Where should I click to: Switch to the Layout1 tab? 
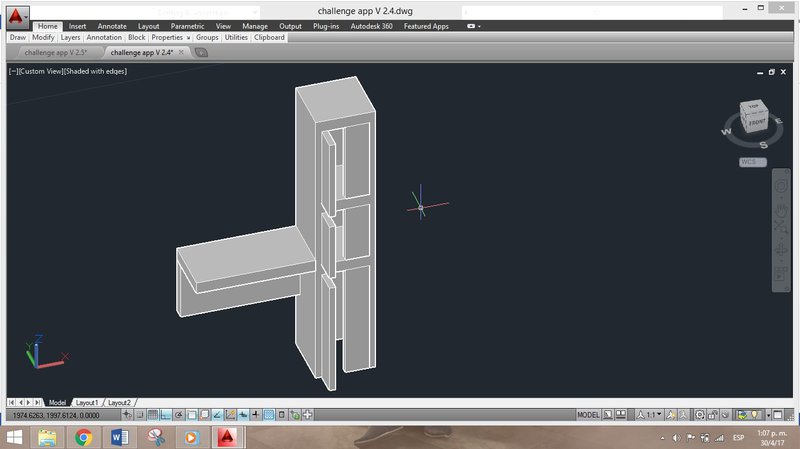point(87,402)
